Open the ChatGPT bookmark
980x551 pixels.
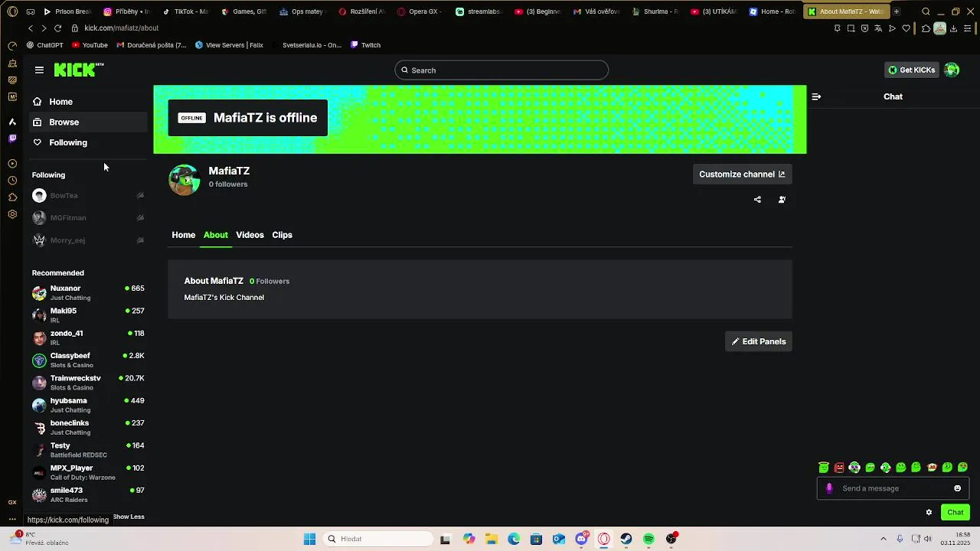[x=44, y=45]
